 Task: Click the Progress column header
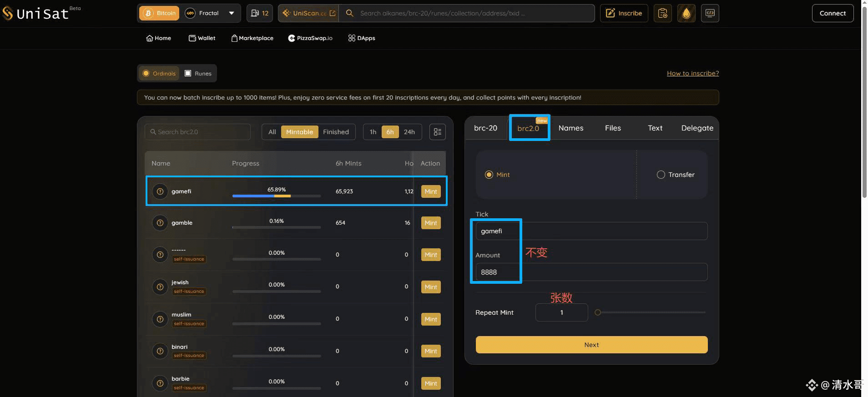click(x=246, y=163)
